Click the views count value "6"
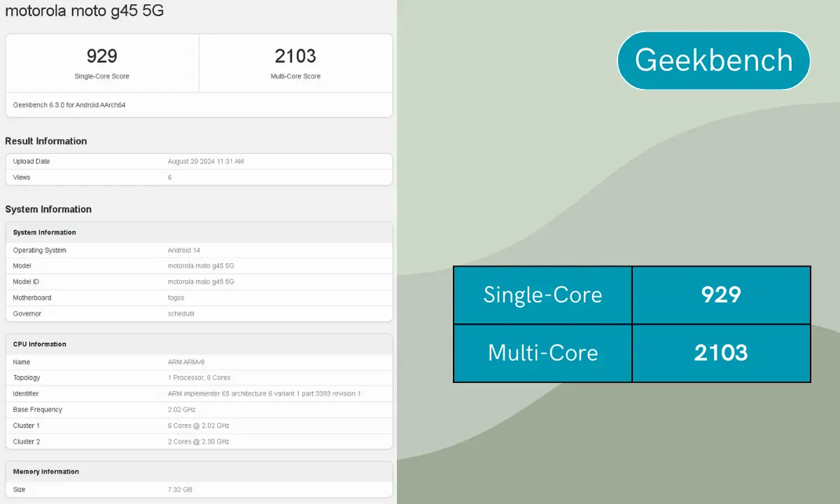Screen dimensions: 840x504 point(169,178)
